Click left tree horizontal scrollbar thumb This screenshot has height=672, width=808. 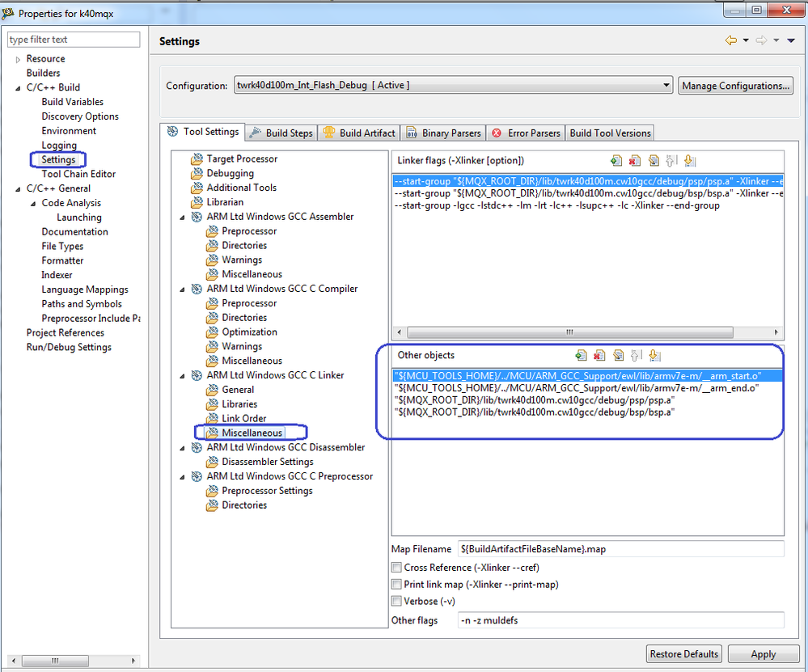tap(55, 660)
